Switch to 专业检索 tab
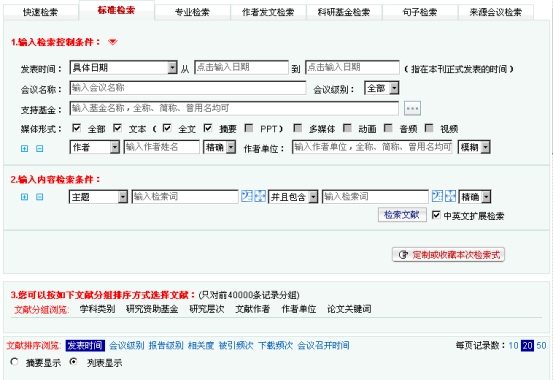The height and width of the screenshot is (380, 553). point(192,12)
